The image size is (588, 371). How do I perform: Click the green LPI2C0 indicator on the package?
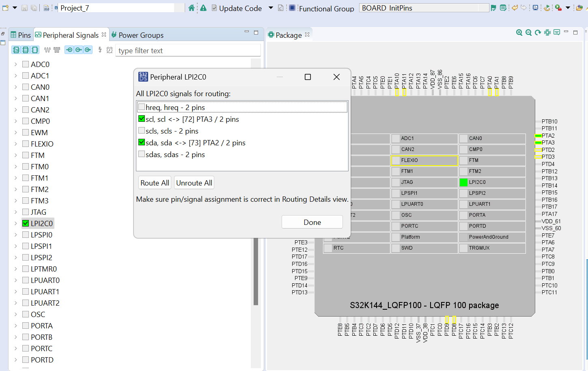point(463,183)
